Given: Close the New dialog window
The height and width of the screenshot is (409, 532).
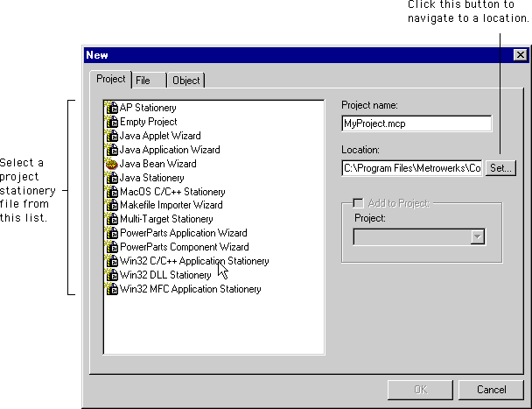Looking at the screenshot, I should (x=520, y=55).
